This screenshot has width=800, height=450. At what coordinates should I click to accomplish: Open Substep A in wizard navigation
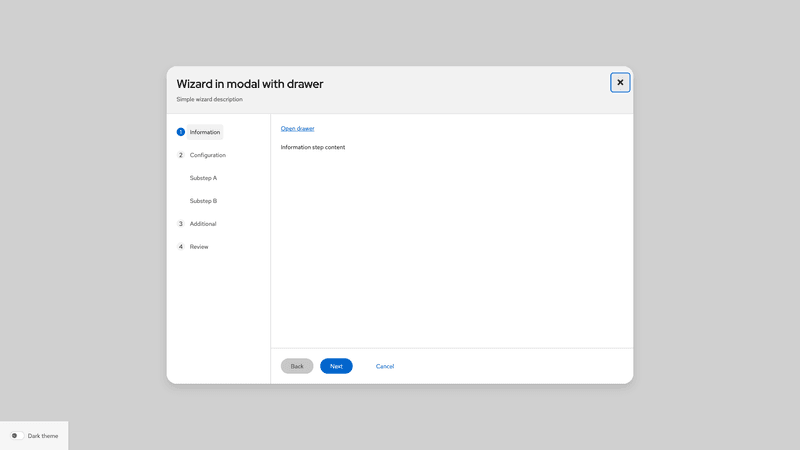pyautogui.click(x=203, y=178)
